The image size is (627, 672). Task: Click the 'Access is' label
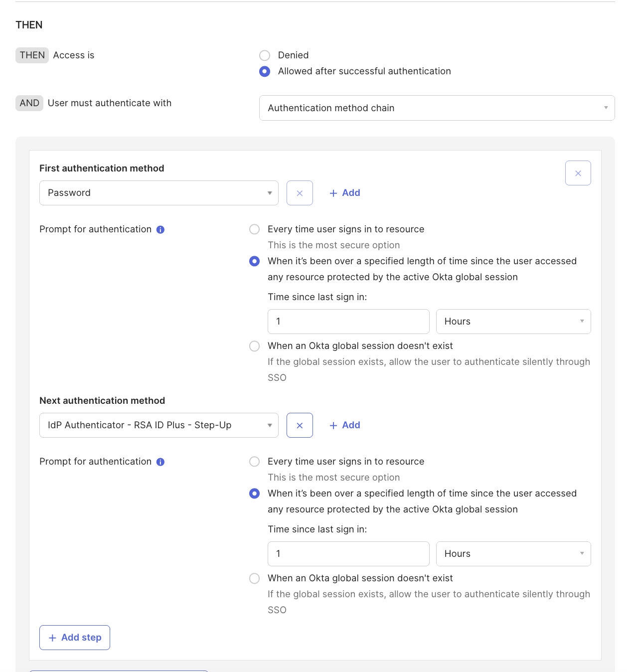click(x=74, y=55)
